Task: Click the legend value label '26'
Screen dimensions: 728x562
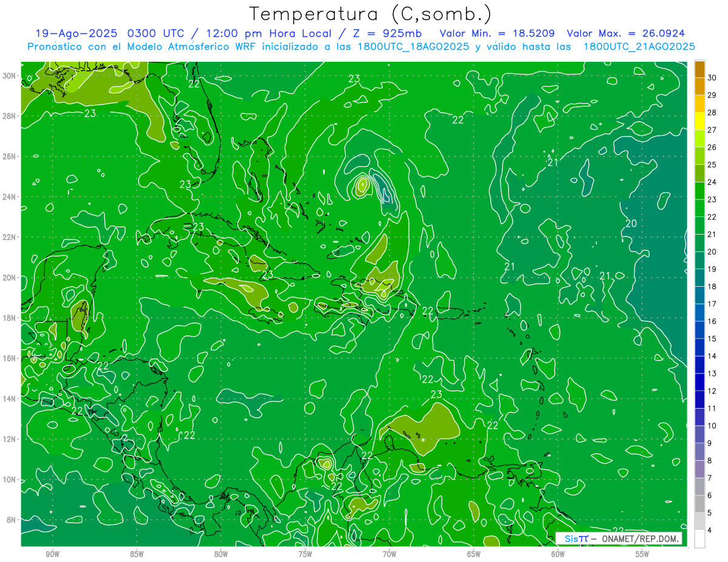Action: 712,147
